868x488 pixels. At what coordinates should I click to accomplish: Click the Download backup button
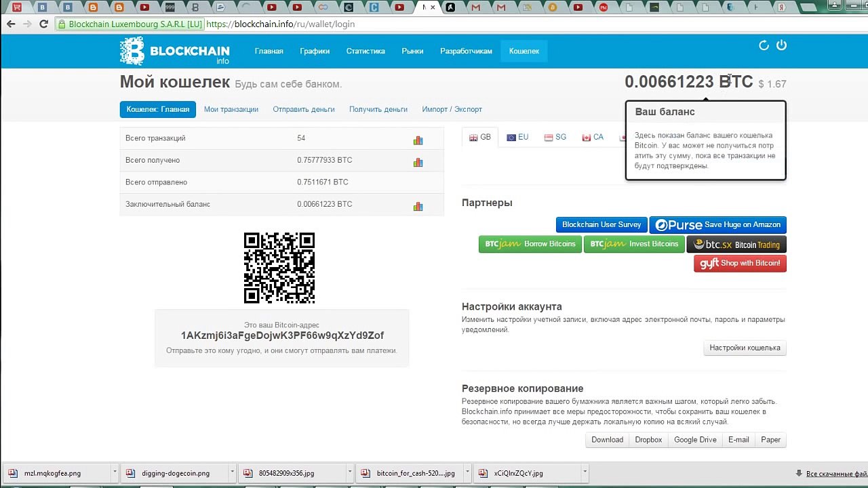(x=607, y=440)
